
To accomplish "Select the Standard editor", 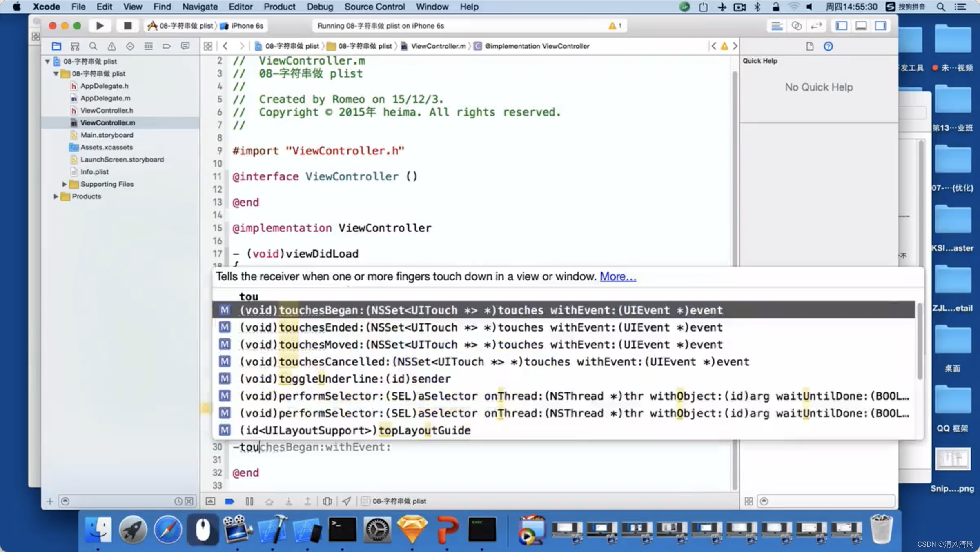I will coord(777,26).
